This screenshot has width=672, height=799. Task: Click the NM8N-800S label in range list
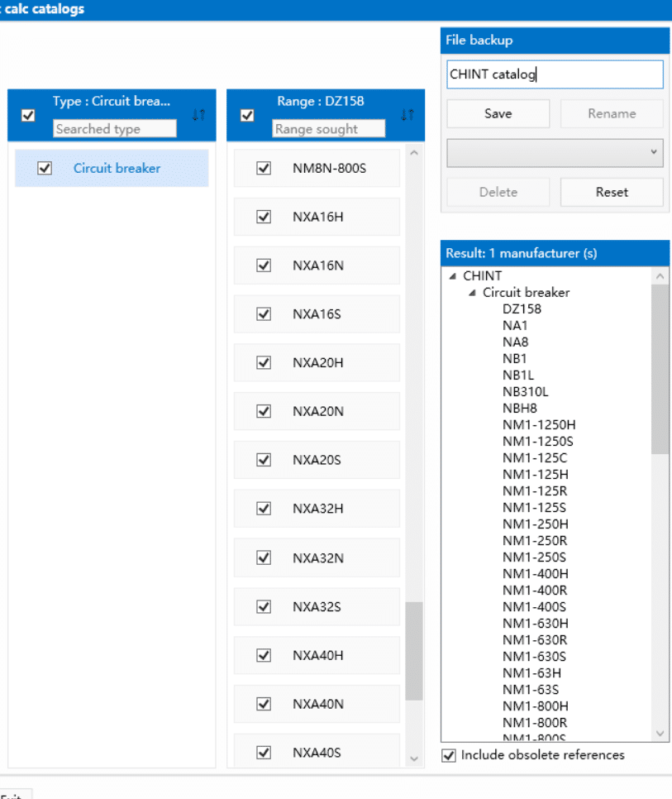(x=329, y=168)
